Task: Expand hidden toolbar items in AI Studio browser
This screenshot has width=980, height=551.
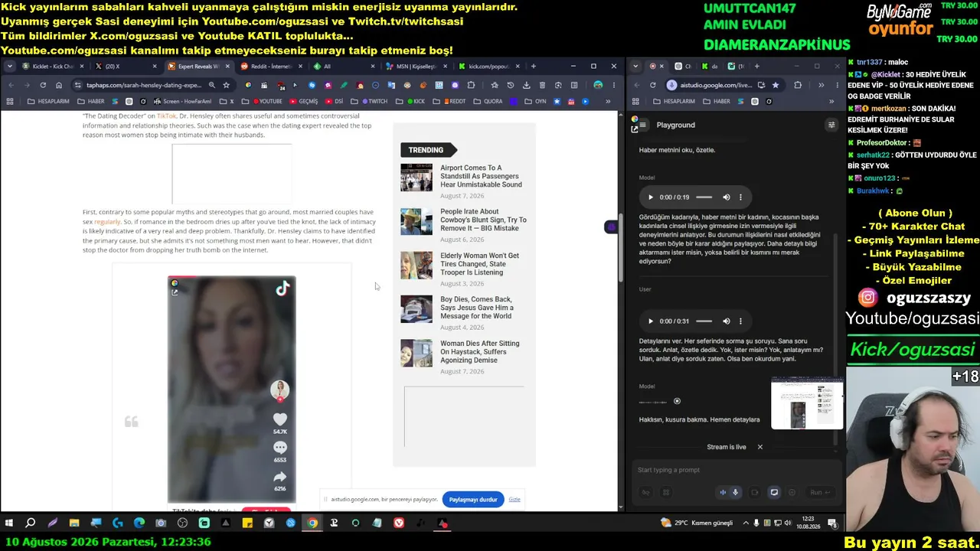Action: click(821, 85)
